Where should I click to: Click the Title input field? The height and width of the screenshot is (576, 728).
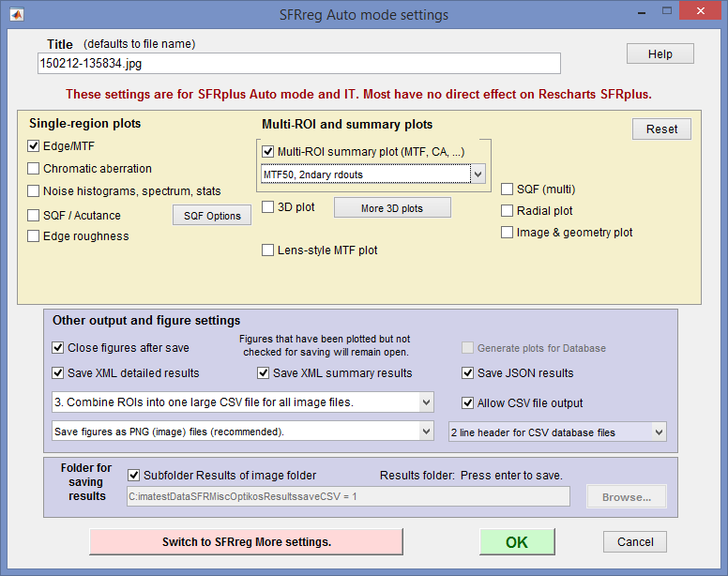(299, 63)
